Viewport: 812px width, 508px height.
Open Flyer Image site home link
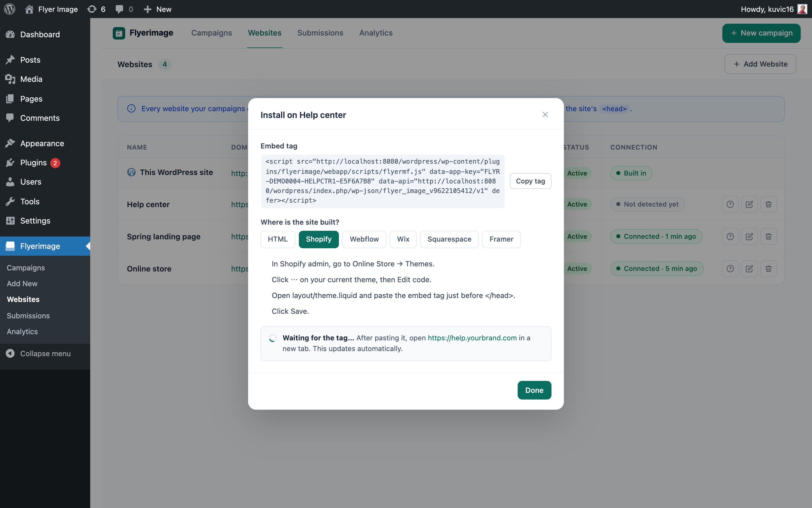[x=51, y=9]
